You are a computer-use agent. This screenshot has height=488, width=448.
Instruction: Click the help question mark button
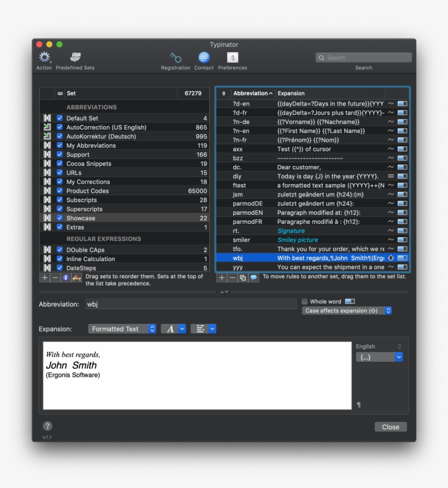tap(48, 426)
